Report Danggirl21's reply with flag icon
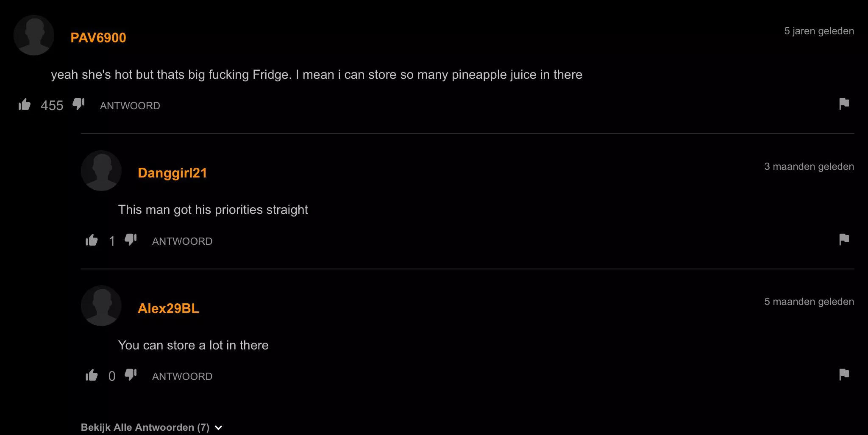The height and width of the screenshot is (435, 868). (844, 239)
